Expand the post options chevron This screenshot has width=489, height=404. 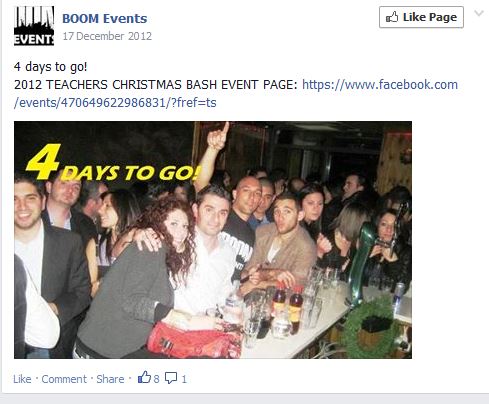[x=479, y=13]
